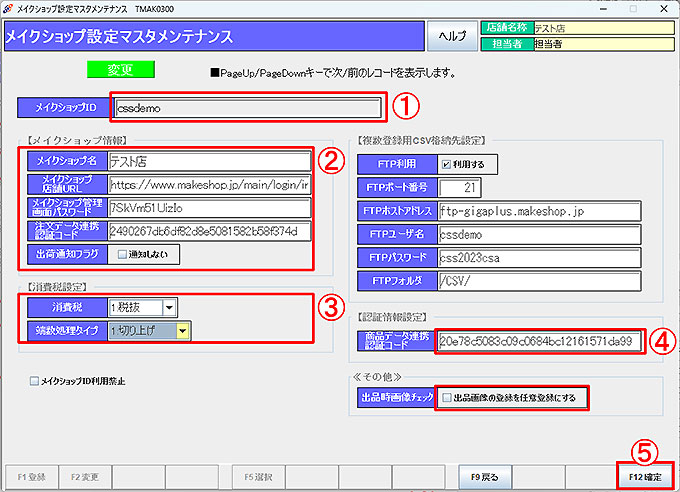The height and width of the screenshot is (492, 680).
Task: Toggle the 通知しない checkbox
Action: [122, 255]
